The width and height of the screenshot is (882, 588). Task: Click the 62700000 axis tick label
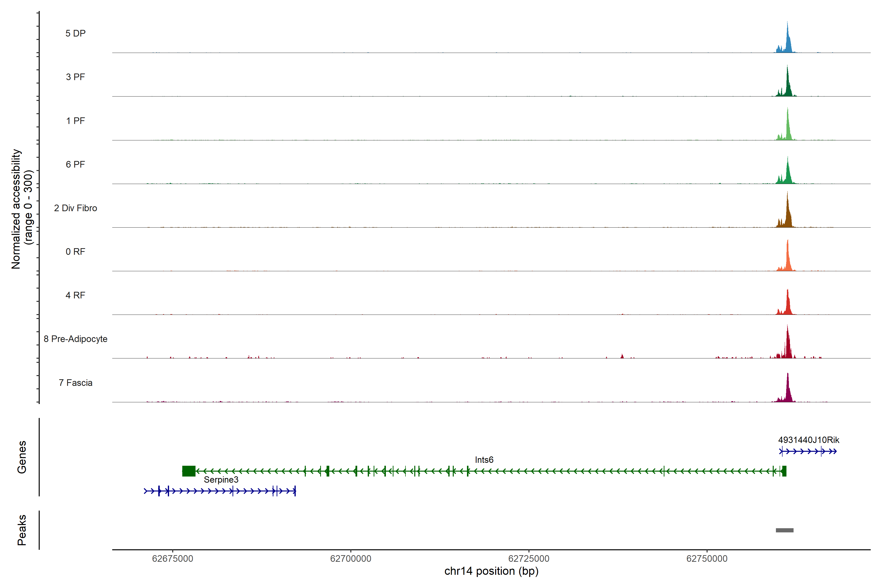tap(351, 559)
